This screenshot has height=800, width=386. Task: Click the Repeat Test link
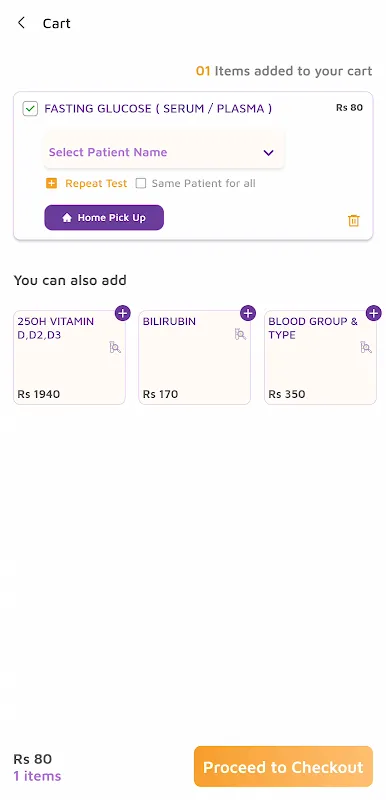point(96,184)
